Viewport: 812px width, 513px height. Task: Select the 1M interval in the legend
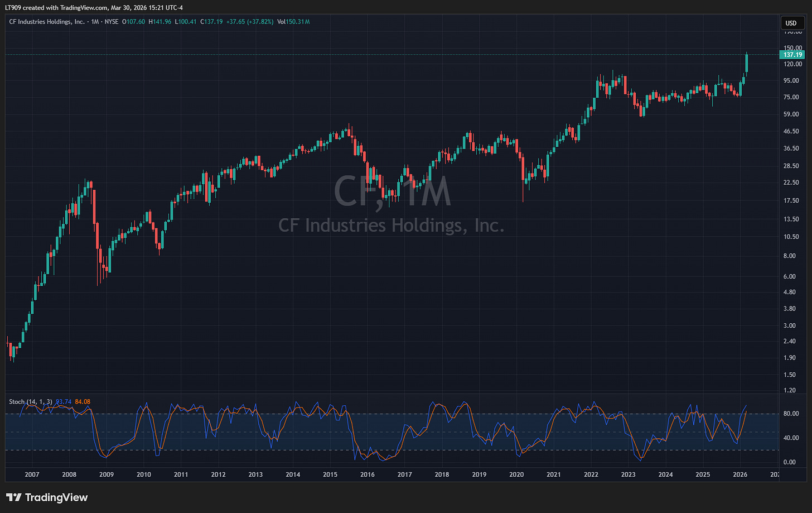point(94,22)
